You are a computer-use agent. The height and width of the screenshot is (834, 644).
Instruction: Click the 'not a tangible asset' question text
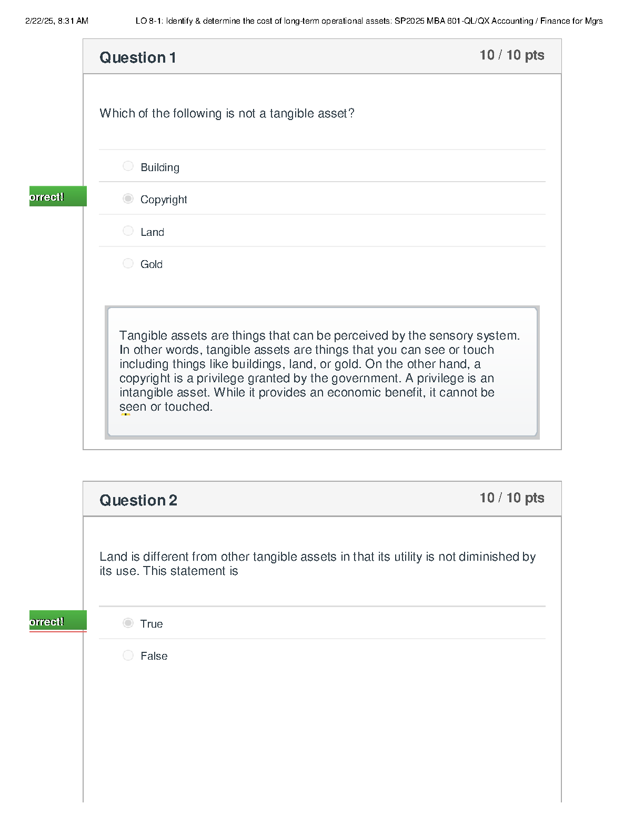coord(227,114)
